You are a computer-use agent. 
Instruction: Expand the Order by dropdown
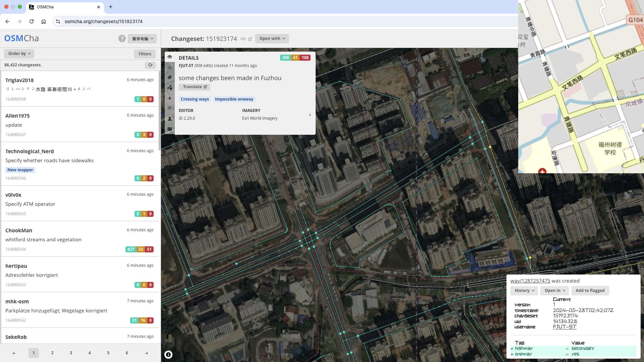(x=19, y=54)
